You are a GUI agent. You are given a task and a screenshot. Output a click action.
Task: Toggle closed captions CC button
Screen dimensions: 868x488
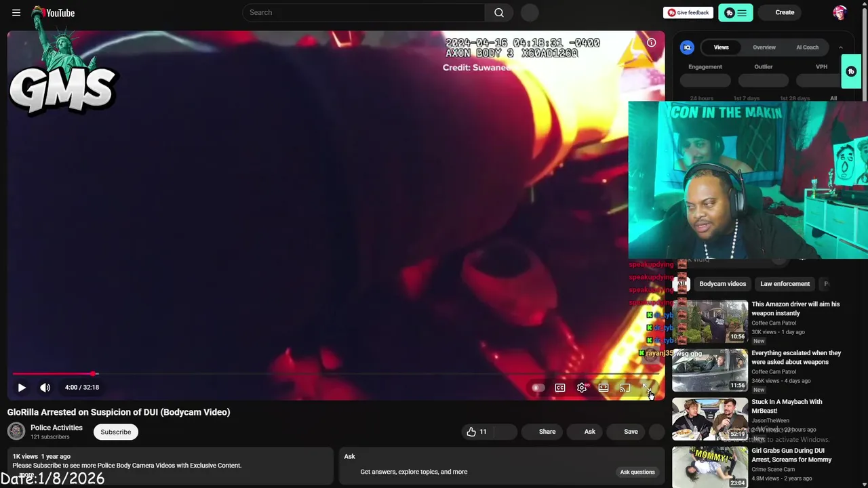pyautogui.click(x=560, y=388)
